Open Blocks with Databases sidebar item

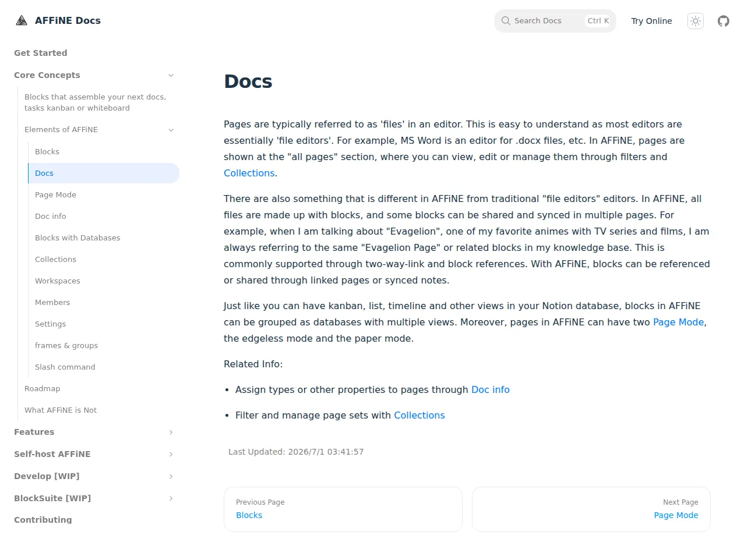[77, 238]
